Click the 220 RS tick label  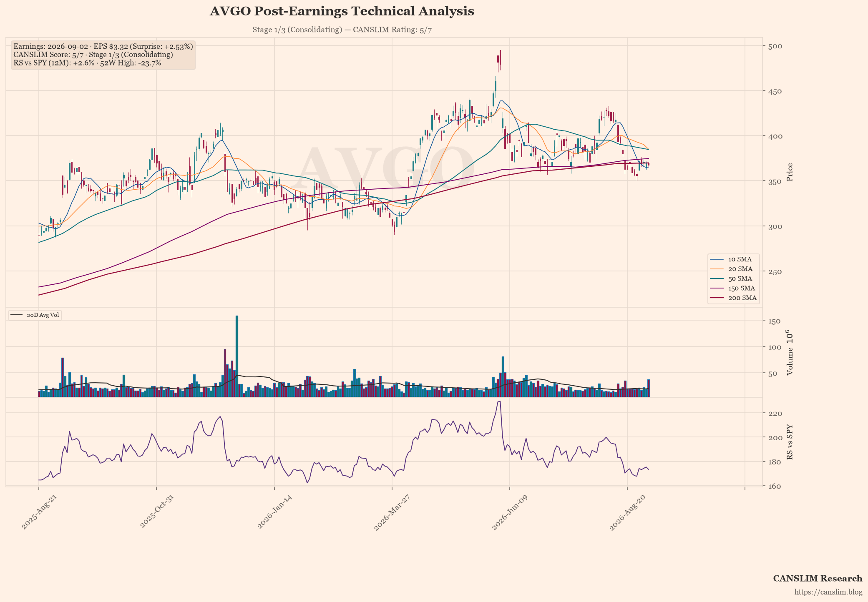click(x=775, y=414)
